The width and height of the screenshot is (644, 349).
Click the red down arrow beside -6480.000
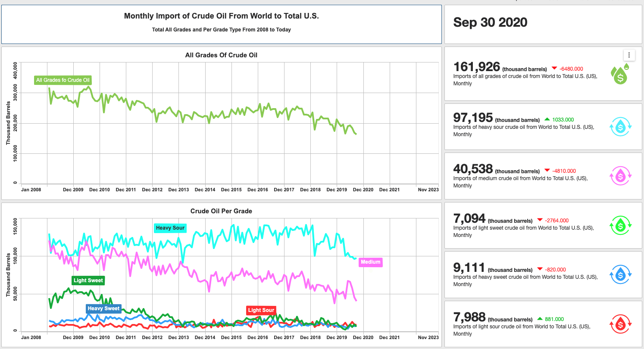(553, 69)
